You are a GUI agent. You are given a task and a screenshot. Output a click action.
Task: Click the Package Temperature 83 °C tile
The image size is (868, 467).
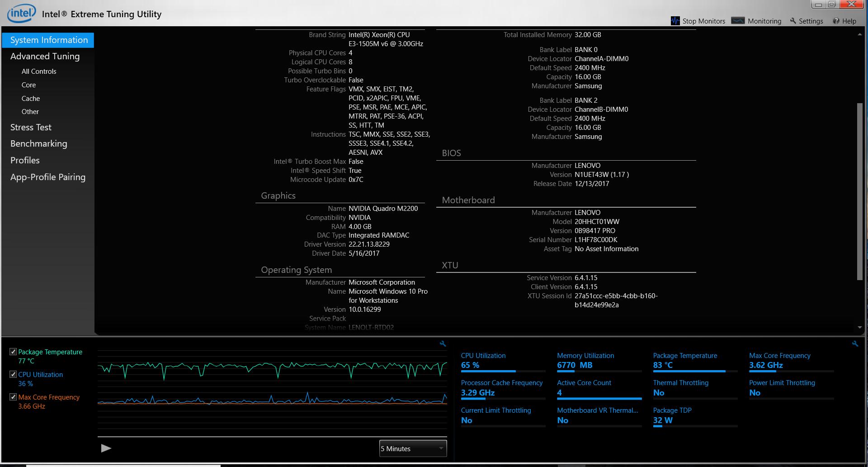click(695, 362)
